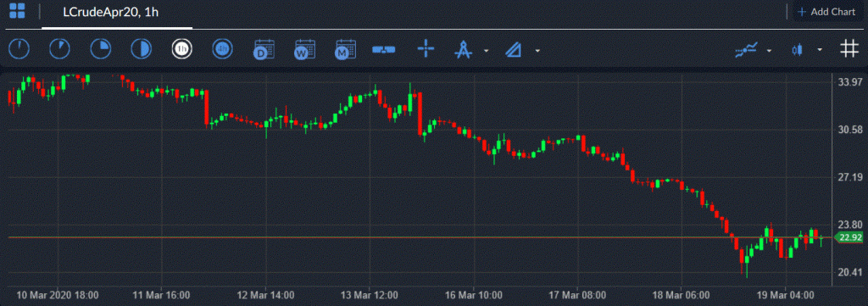Select the small-wedge clock timeframe icon

pyautogui.click(x=59, y=49)
